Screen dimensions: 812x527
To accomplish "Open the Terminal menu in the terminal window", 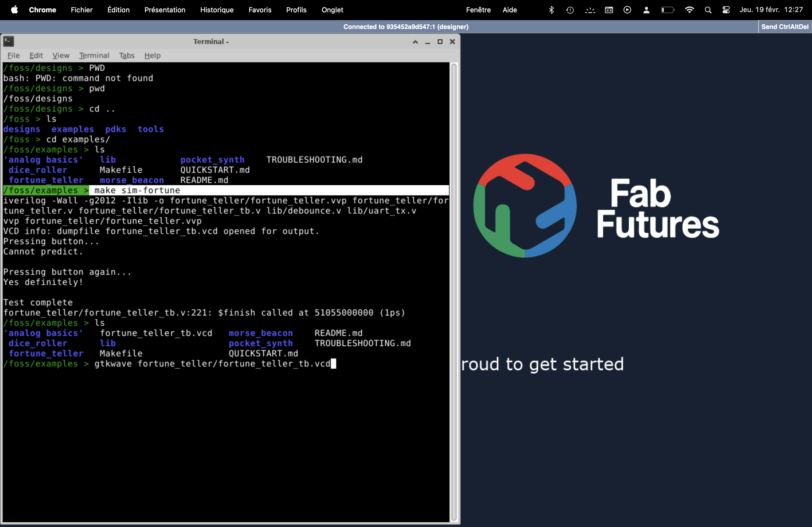I will pos(94,55).
